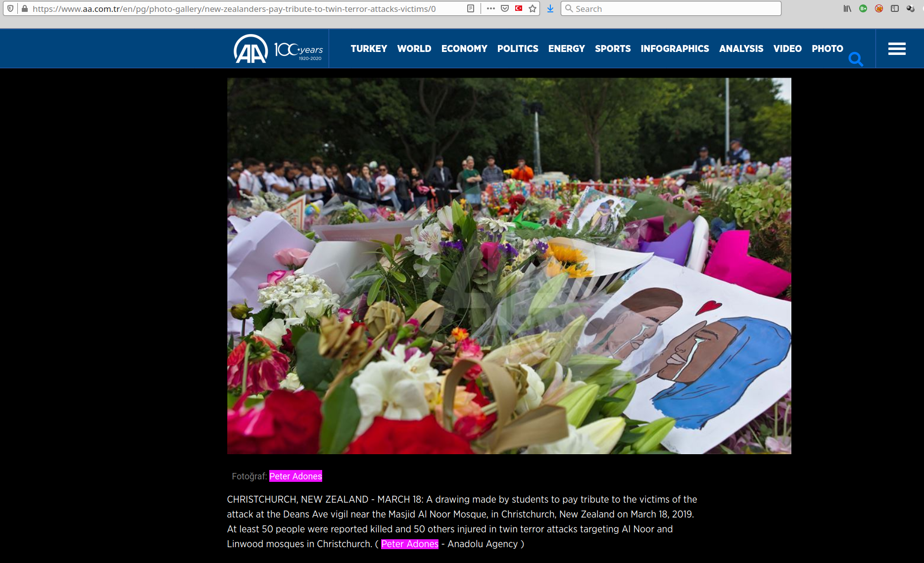Click Peter Adones in the caption credit
Image resolution: width=924 pixels, height=563 pixels.
coord(409,544)
